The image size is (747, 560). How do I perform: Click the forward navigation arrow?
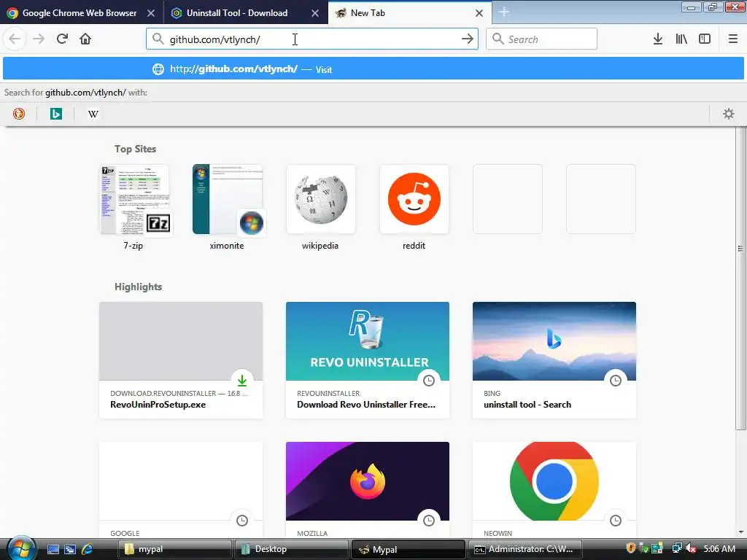39,39
